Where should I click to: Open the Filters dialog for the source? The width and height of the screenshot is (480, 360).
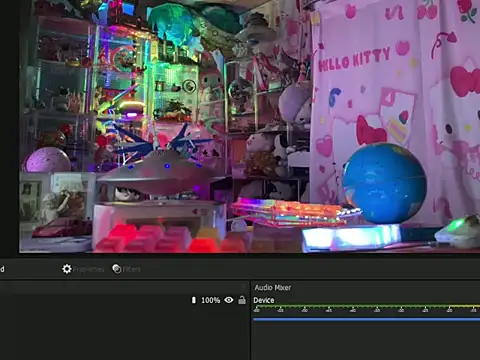click(126, 269)
